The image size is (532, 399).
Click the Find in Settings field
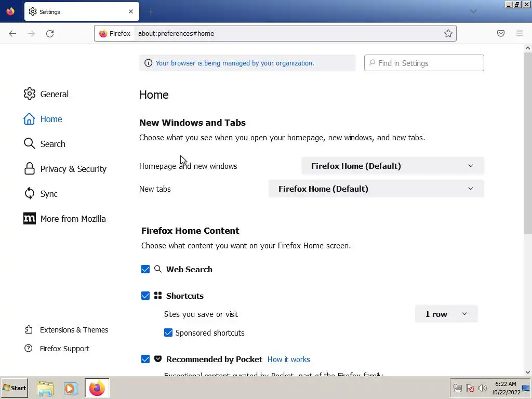click(424, 63)
